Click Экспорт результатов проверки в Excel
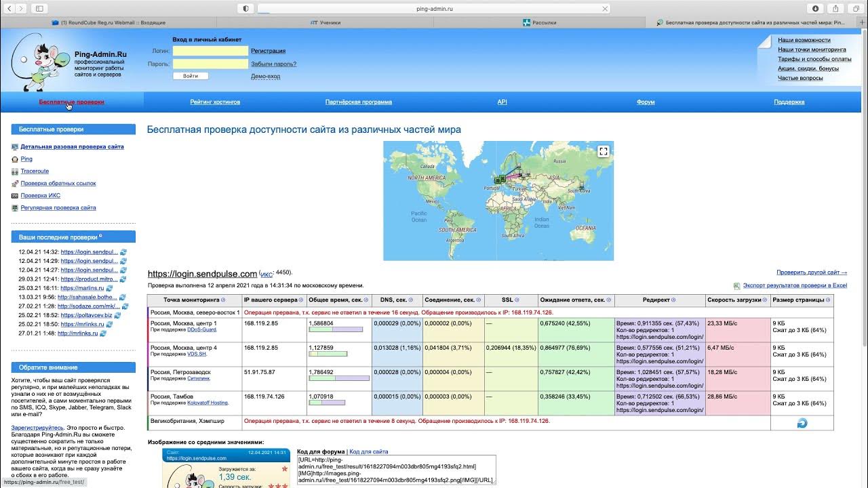Viewport: 868px width, 488px height. tap(795, 286)
